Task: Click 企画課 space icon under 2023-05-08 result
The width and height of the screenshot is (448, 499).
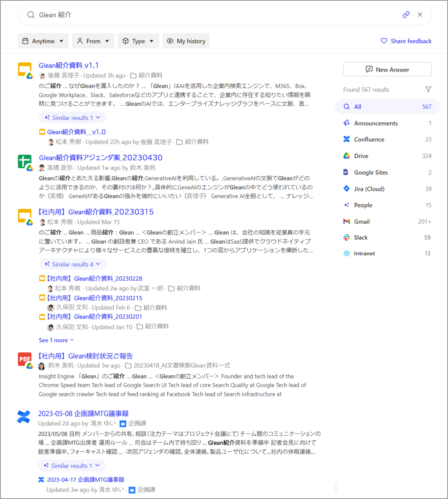Action: [x=123, y=424]
